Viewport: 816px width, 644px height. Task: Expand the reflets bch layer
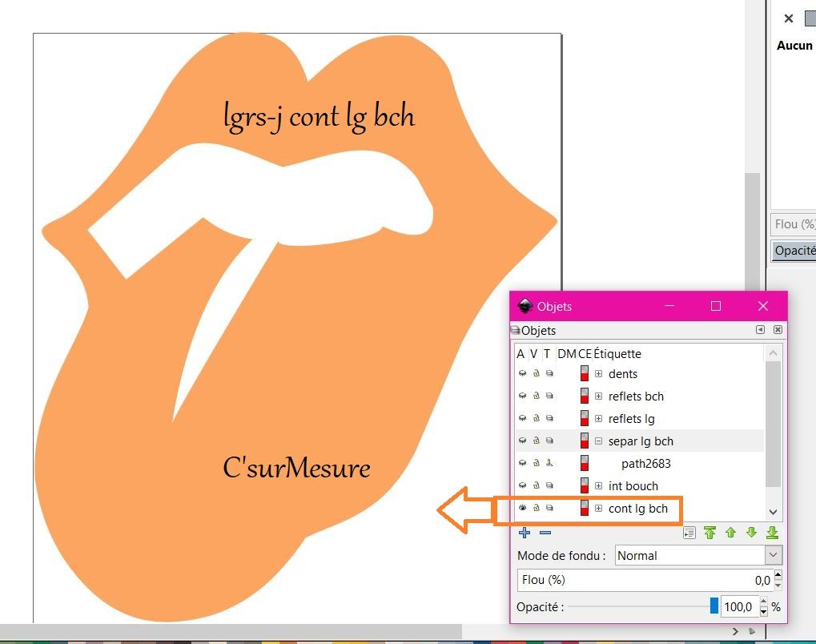598,396
